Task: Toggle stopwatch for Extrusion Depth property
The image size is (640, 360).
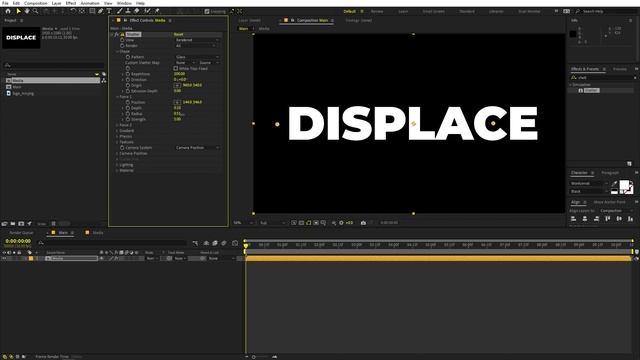Action: [x=128, y=91]
